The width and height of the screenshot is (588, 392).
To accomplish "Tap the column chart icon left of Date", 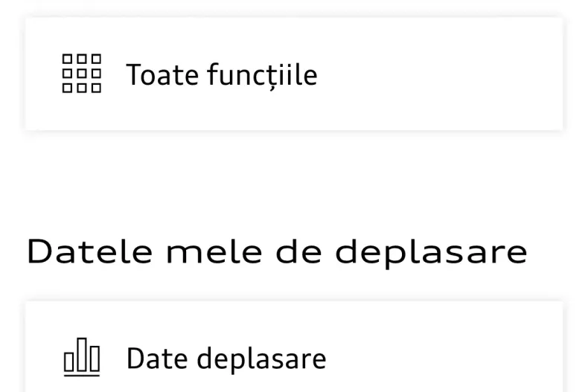I will click(81, 358).
